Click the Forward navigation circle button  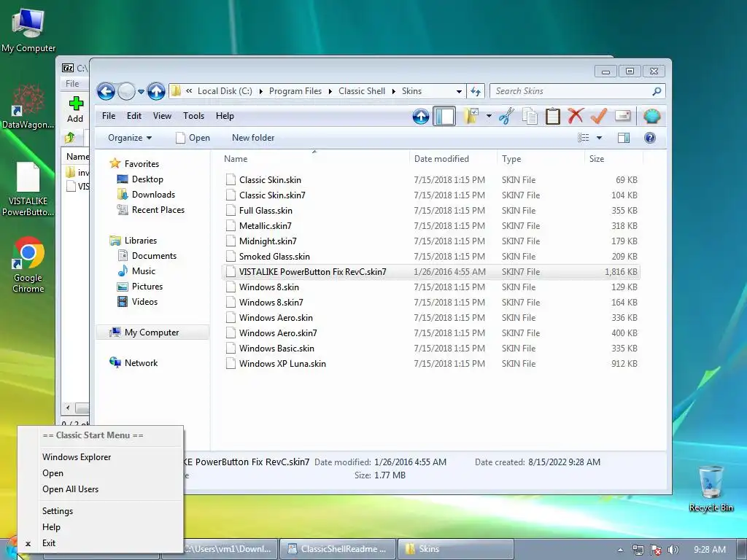(x=126, y=91)
